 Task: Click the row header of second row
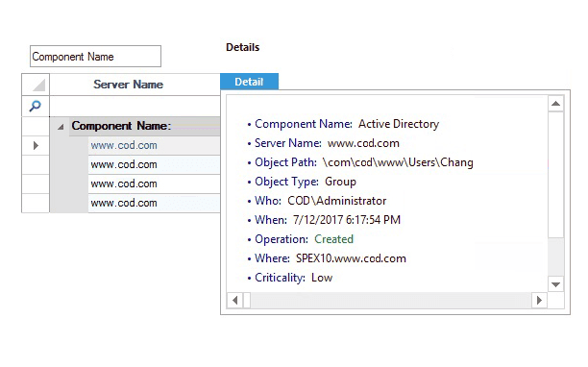(36, 165)
